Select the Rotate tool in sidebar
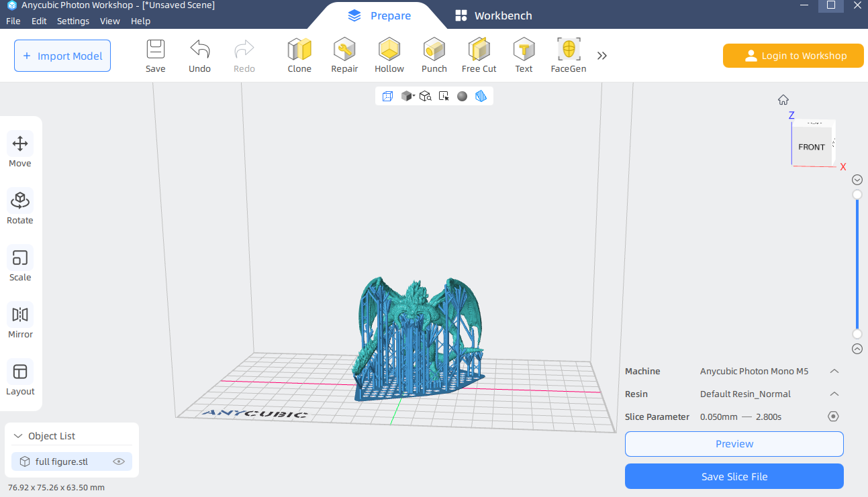This screenshot has width=868, height=497. [x=20, y=207]
